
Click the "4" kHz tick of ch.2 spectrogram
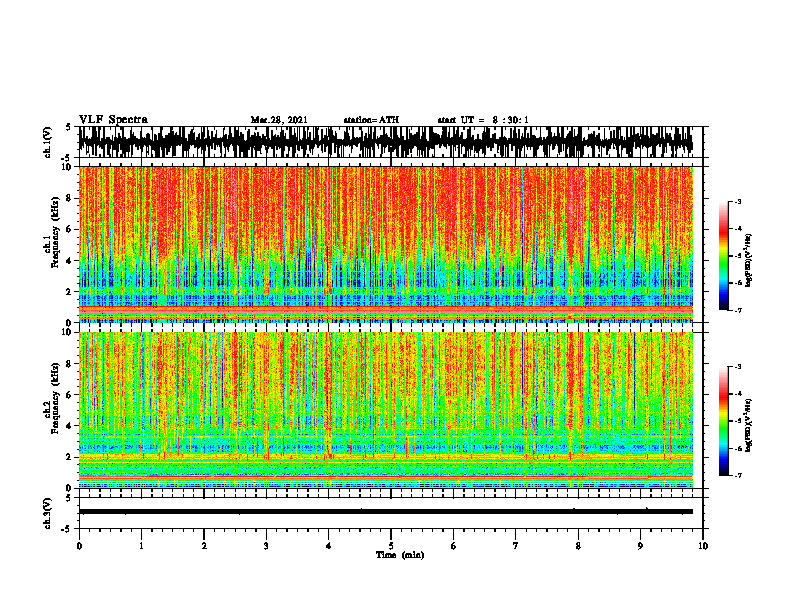70,426
